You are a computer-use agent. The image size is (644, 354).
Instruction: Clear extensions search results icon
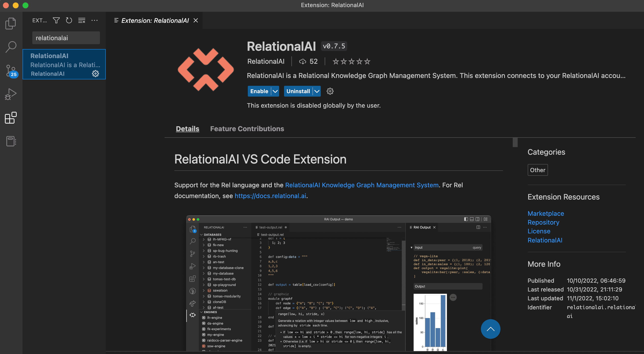coord(82,20)
